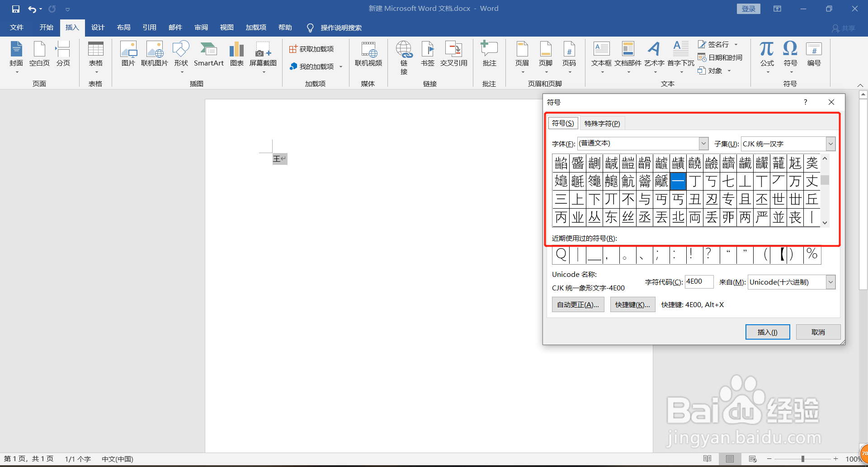Viewport: 868px width, 467px height.
Task: Open the Link (链接) tool
Action: [404, 57]
